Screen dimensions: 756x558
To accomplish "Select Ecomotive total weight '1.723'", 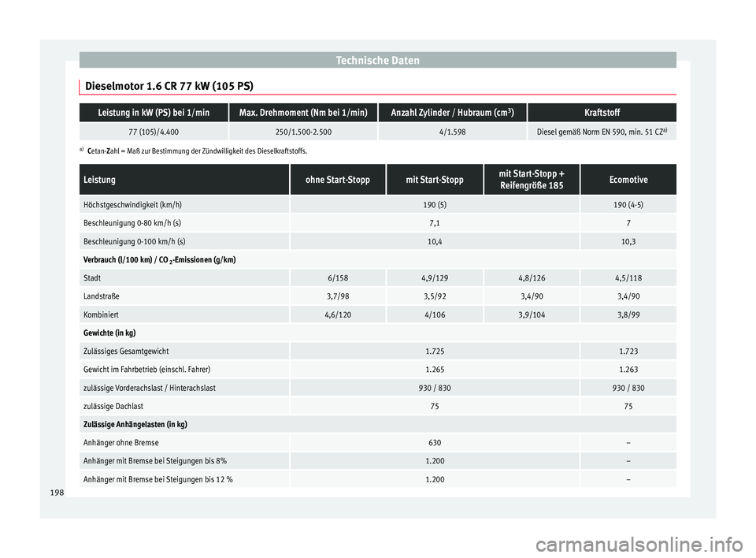I will 628,352.
